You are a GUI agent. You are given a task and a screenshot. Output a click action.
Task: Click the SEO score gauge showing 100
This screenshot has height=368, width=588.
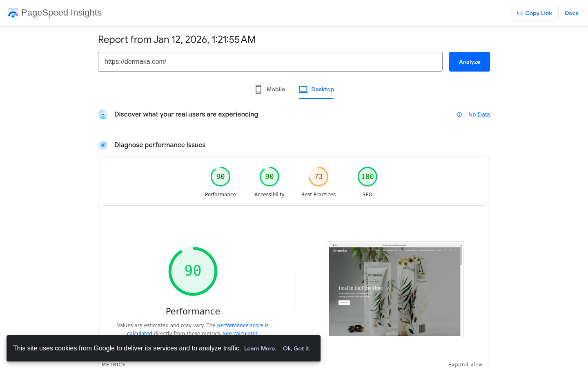[x=367, y=176]
